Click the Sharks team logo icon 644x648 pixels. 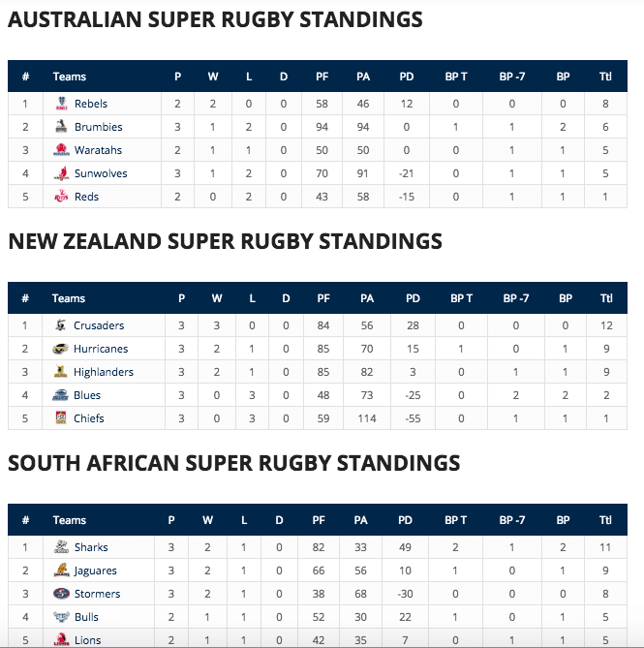pyautogui.click(x=61, y=546)
